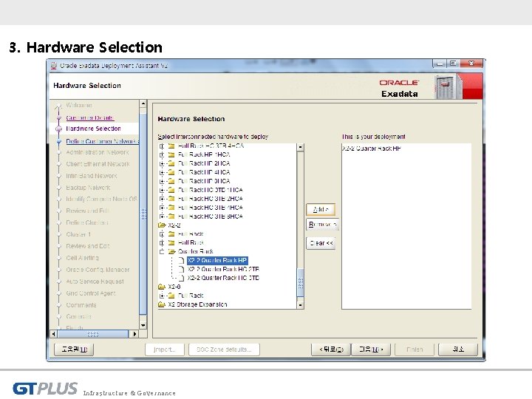Click the 뒤로(B) back button
This screenshot has height=399, width=532.
point(331,349)
